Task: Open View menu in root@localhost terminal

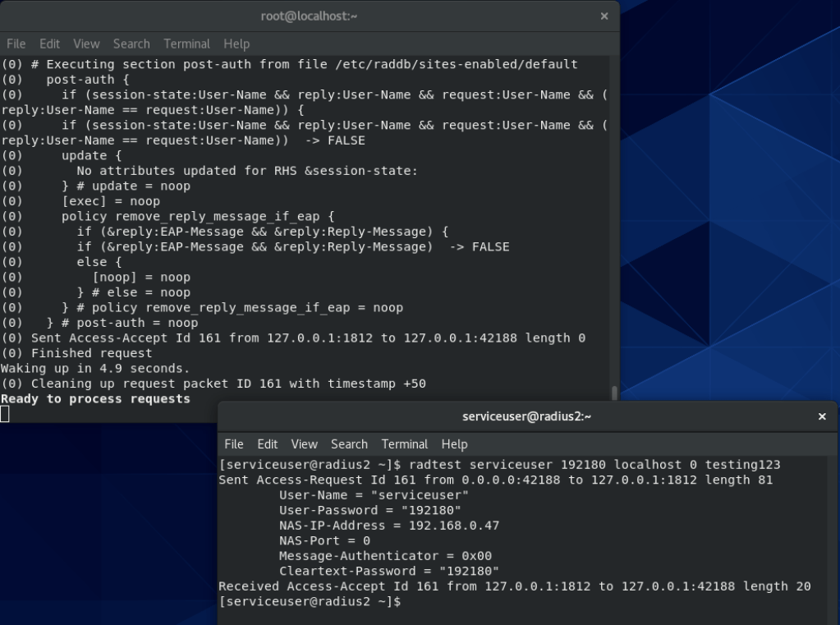Action: (86, 44)
